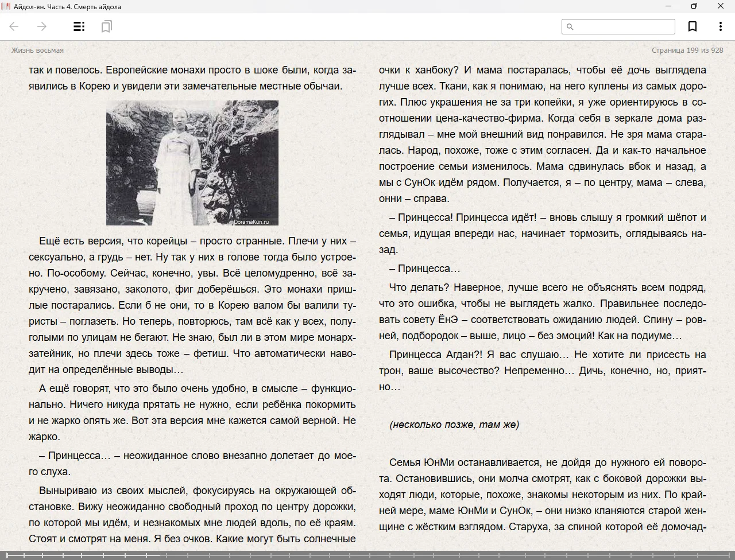This screenshot has width=735, height=560.
Task: Go forward using the right arrow
Action: (42, 26)
